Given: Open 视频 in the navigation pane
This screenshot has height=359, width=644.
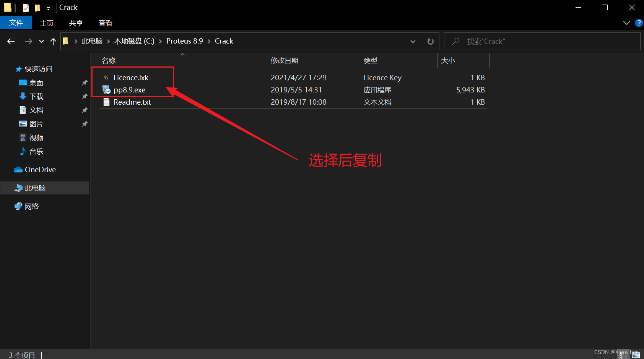Looking at the screenshot, I should tap(36, 138).
